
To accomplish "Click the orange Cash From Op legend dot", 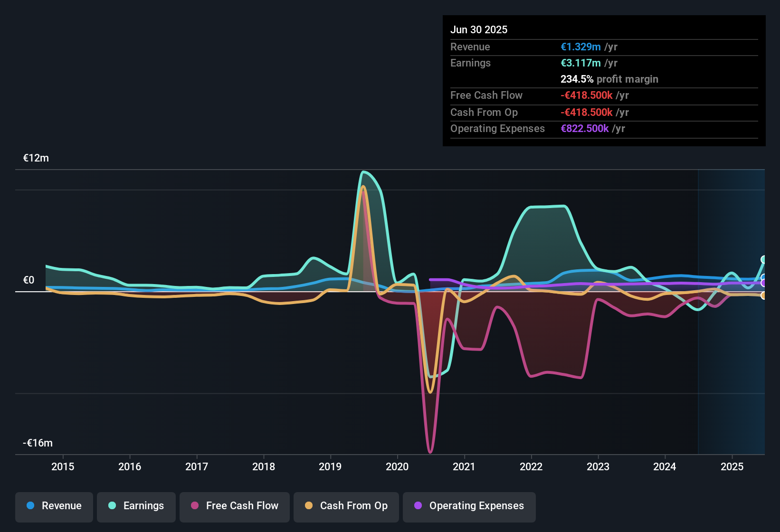I will point(309,506).
